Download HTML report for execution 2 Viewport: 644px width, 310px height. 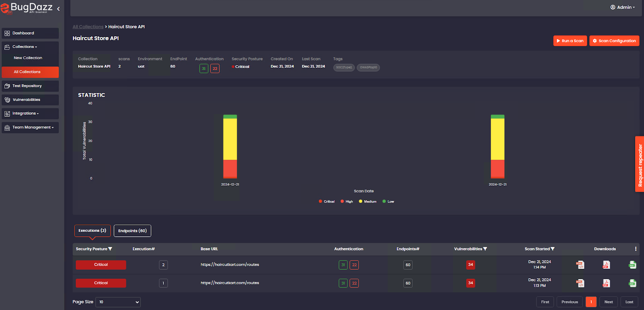coord(580,265)
